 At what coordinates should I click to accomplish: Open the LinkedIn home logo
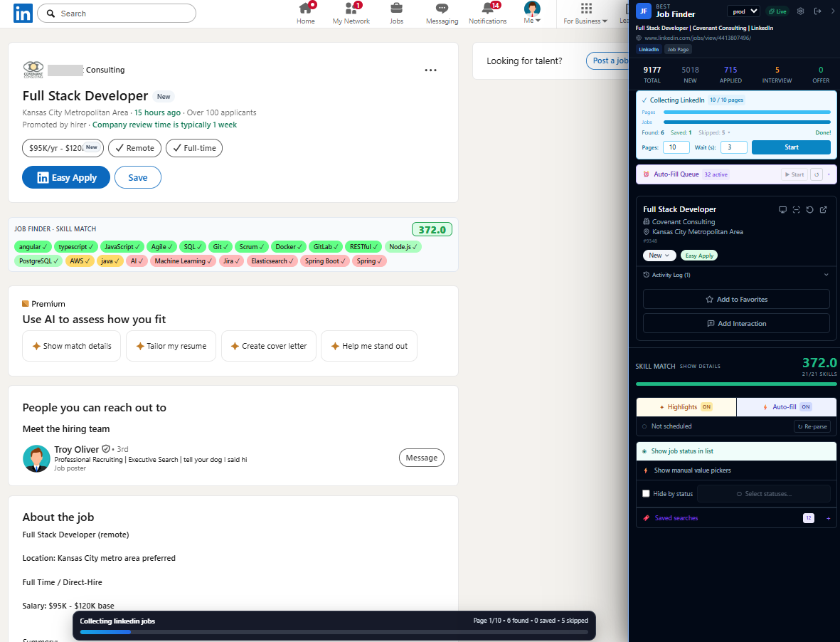pyautogui.click(x=23, y=14)
